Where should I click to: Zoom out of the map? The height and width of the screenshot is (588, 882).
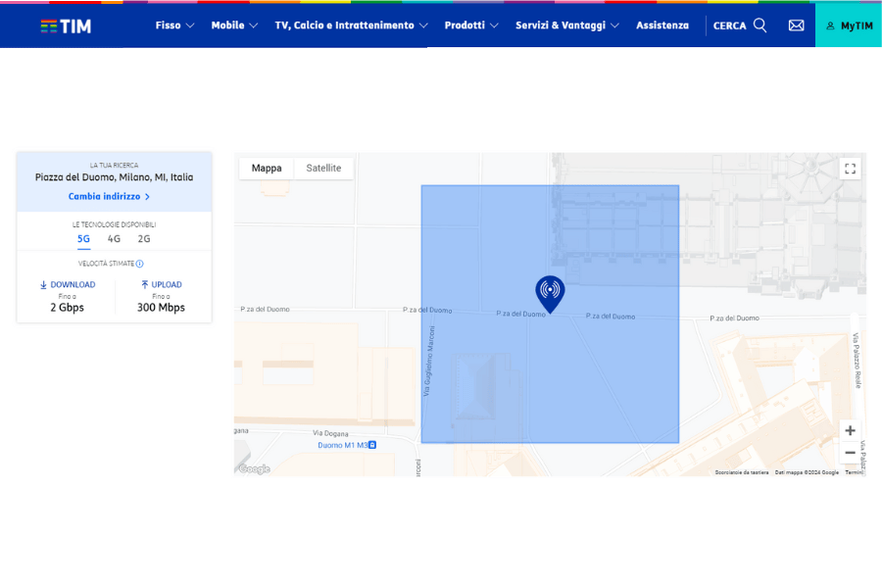(x=850, y=453)
